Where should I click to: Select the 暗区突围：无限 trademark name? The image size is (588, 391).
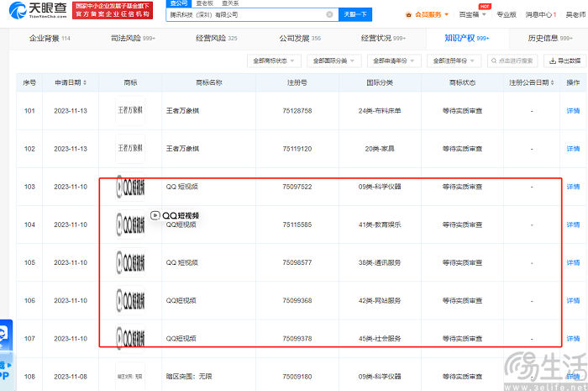click(189, 377)
